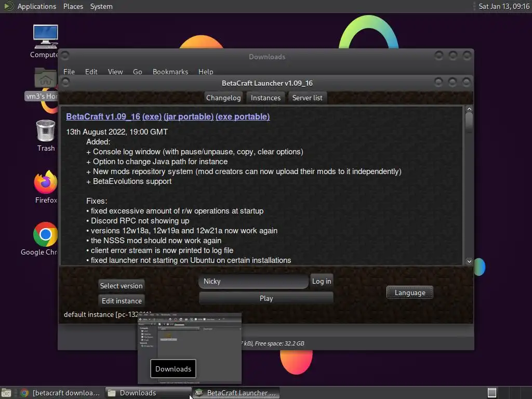532x399 pixels.
Task: Click the Discord RPC not showing up line
Action: tap(138, 220)
